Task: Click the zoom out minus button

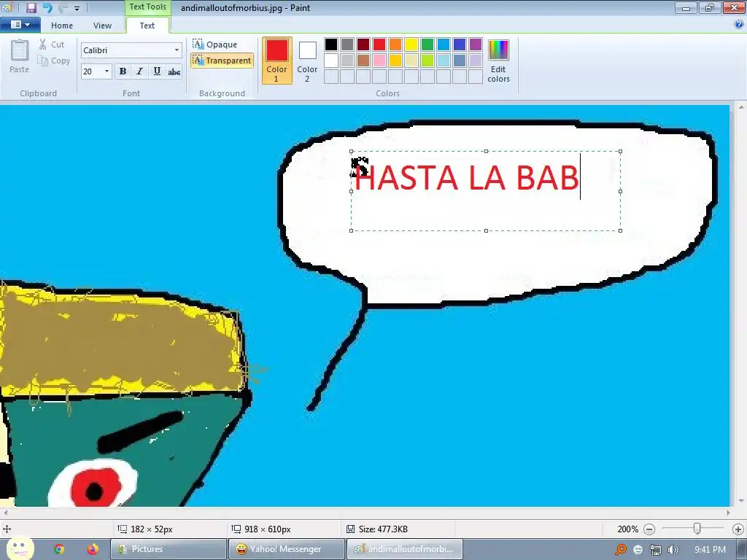Action: click(649, 529)
